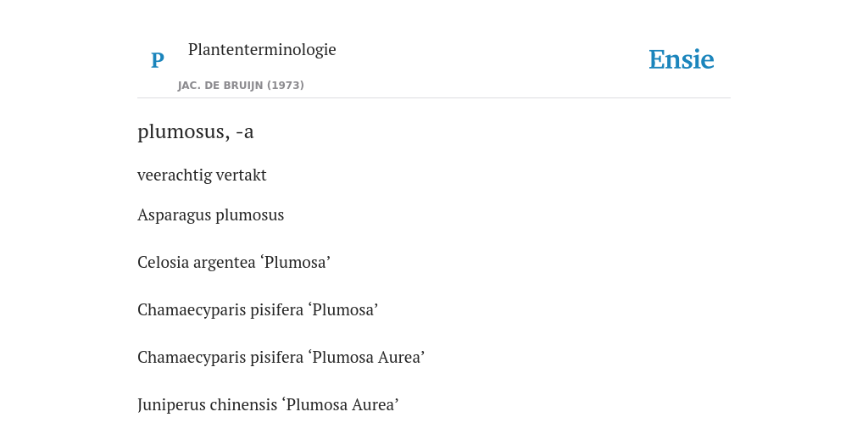Click the Asparagus plumosus entry
This screenshot has width=868, height=434.
pyautogui.click(x=210, y=214)
